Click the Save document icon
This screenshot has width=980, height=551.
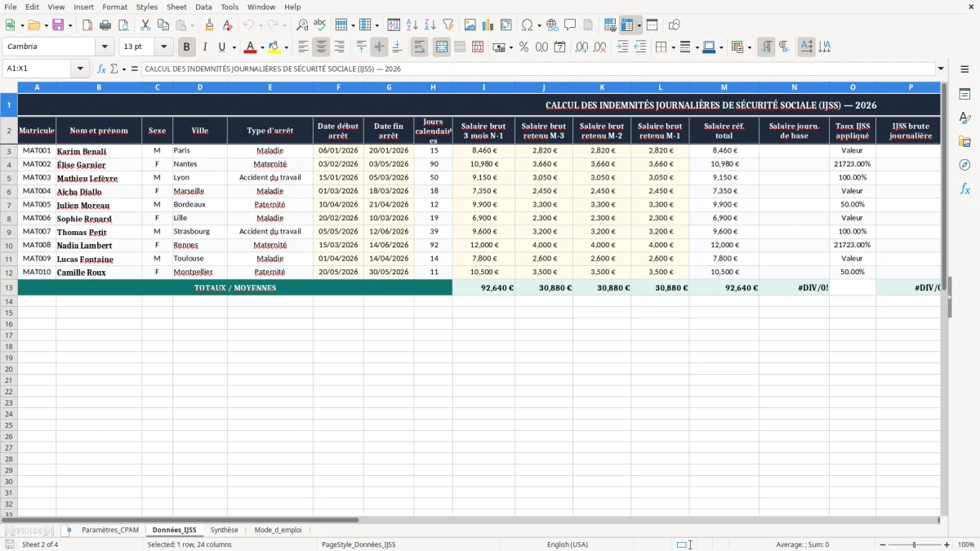60,25
